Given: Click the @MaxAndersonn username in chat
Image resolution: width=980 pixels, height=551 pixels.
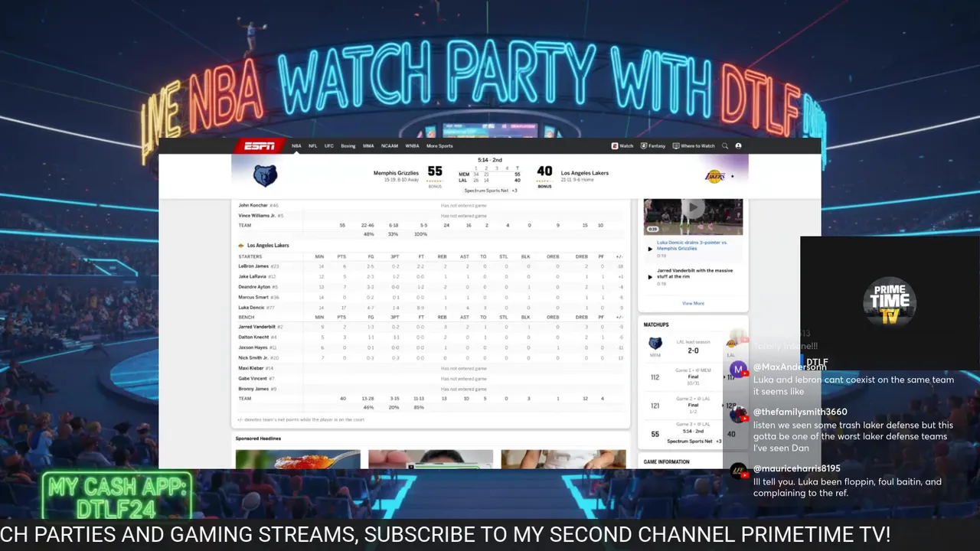Looking at the screenshot, I should (x=789, y=367).
